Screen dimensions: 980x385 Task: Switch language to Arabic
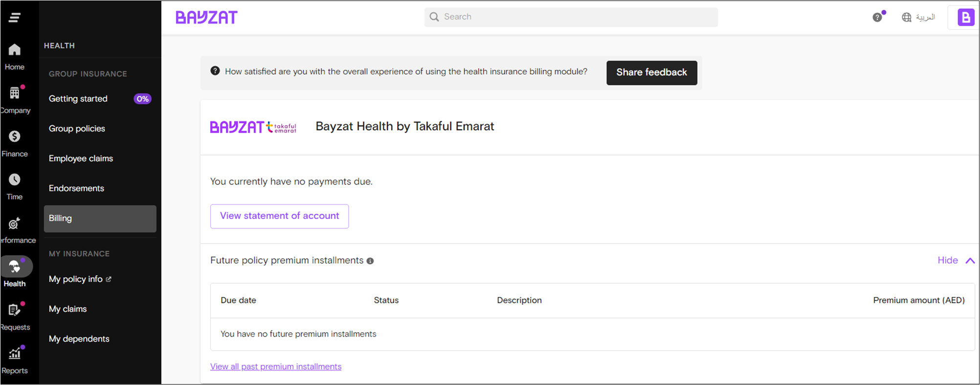(925, 17)
